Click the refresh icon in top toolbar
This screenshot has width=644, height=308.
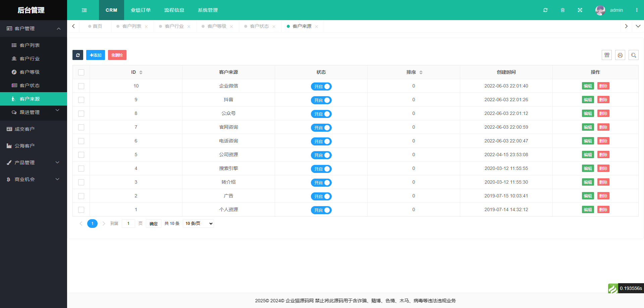click(x=545, y=10)
